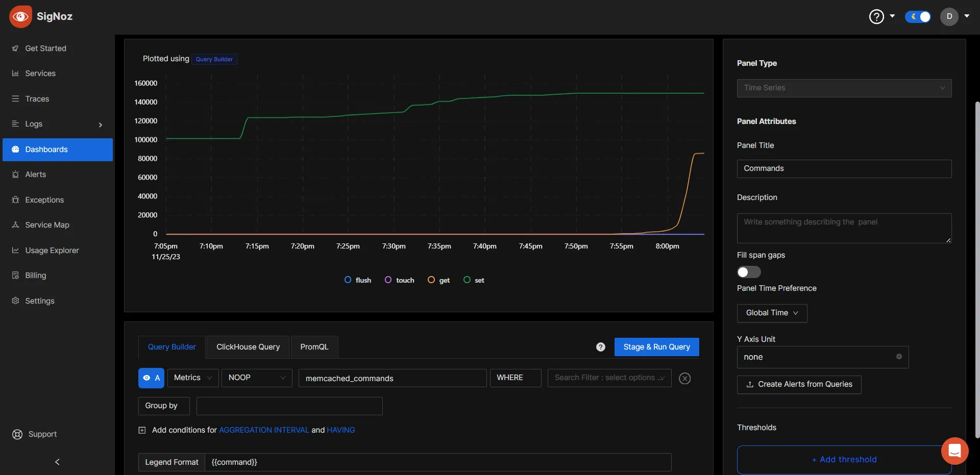Screen dimensions: 980x475
Task: Expand the Logs submenu chevron
Action: [x=101, y=124]
